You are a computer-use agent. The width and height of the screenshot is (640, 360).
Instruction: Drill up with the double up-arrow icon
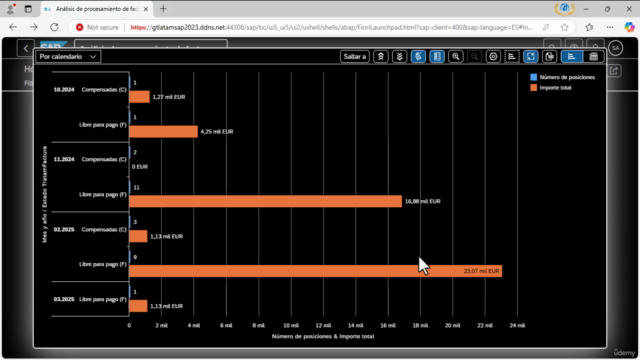(x=381, y=57)
